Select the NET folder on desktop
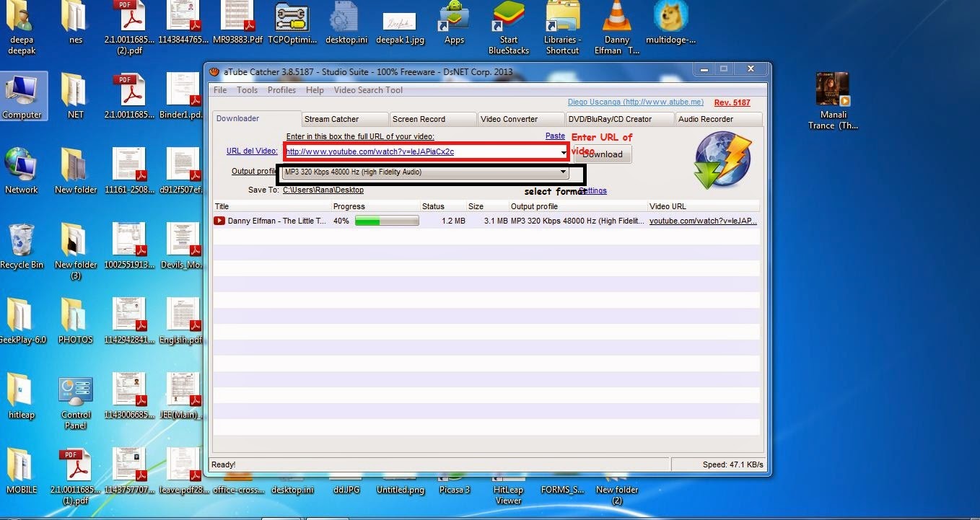This screenshot has width=980, height=520. [75, 96]
